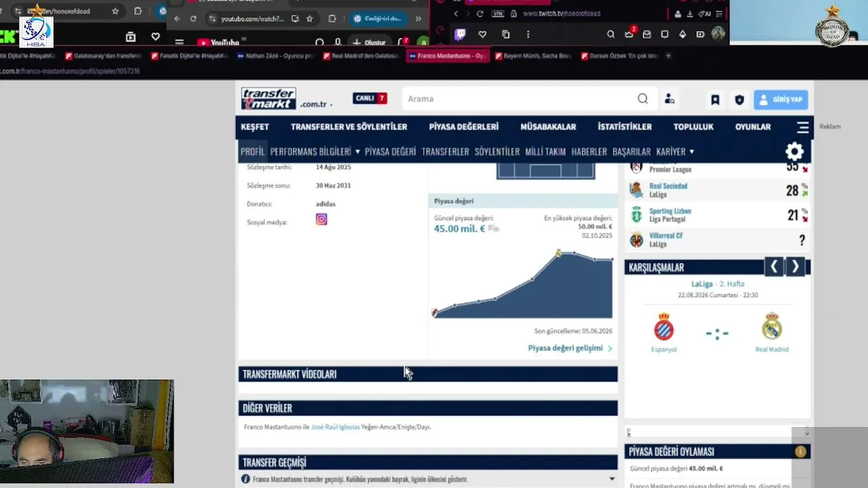Viewport: 868px width, 488px height.
Task: Open the bookmark watchlist icon
Action: point(715,100)
